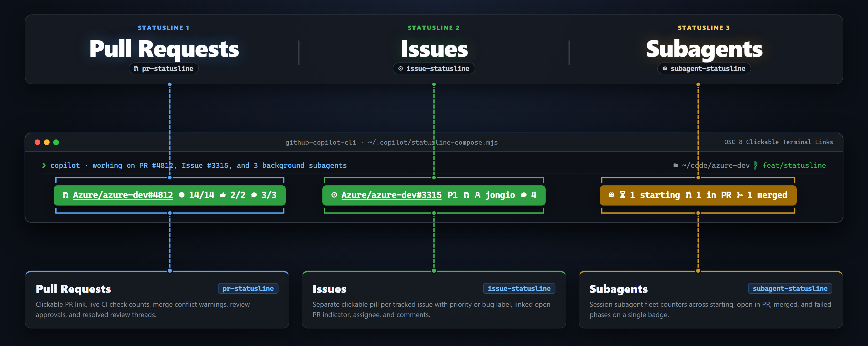This screenshot has height=346, width=868.
Task: Click the 1 merged counter
Action: 767,195
